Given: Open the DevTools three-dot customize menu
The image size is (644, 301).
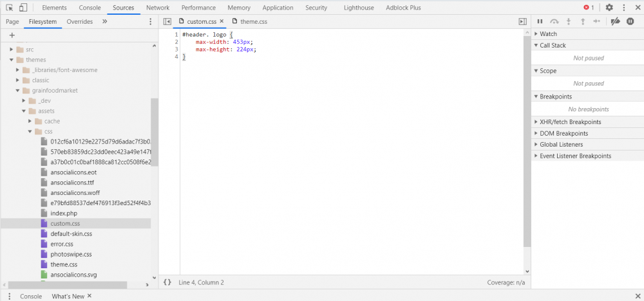Looking at the screenshot, I should coord(624,7).
